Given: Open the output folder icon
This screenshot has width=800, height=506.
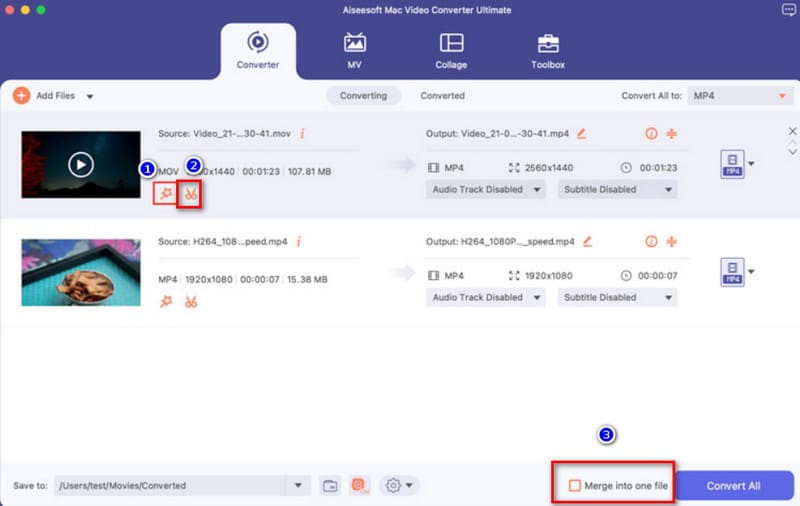Looking at the screenshot, I should click(330, 486).
